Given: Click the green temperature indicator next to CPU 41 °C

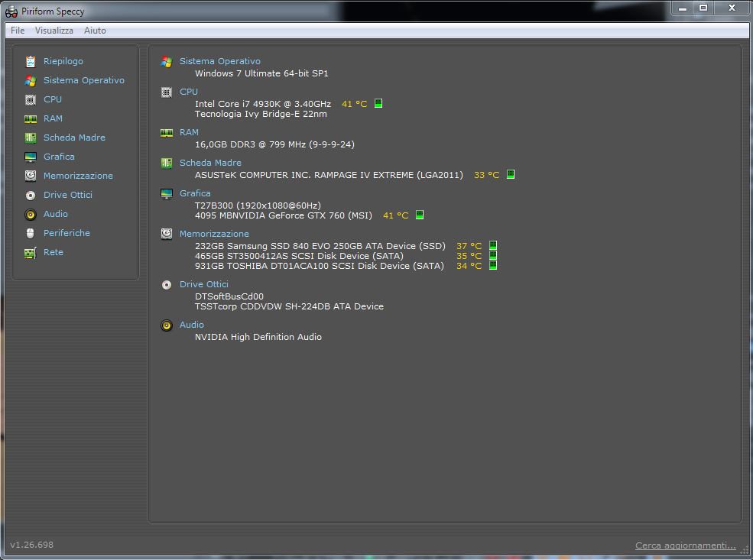Looking at the screenshot, I should (x=378, y=103).
